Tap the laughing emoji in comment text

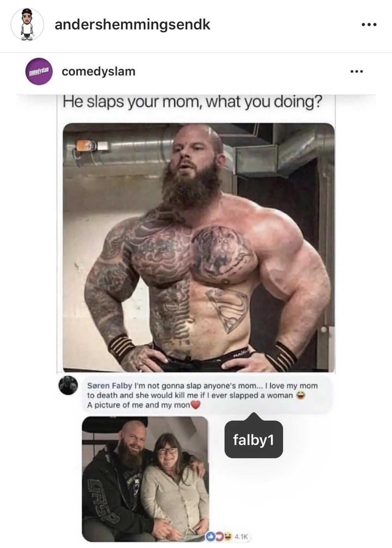pyautogui.click(x=301, y=395)
